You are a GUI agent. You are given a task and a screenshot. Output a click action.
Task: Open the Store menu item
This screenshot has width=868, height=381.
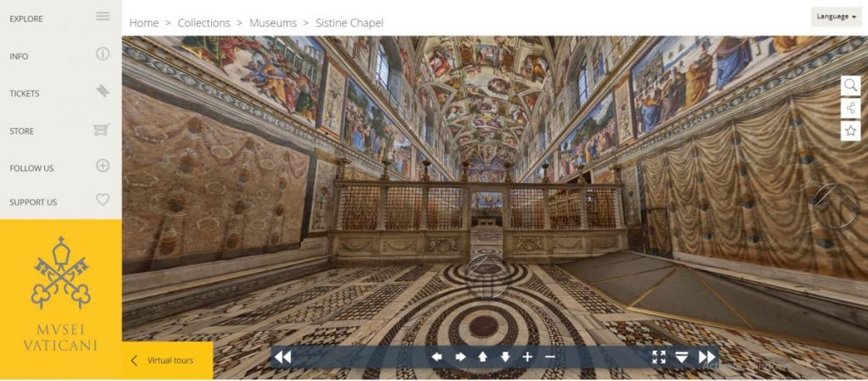coord(59,131)
